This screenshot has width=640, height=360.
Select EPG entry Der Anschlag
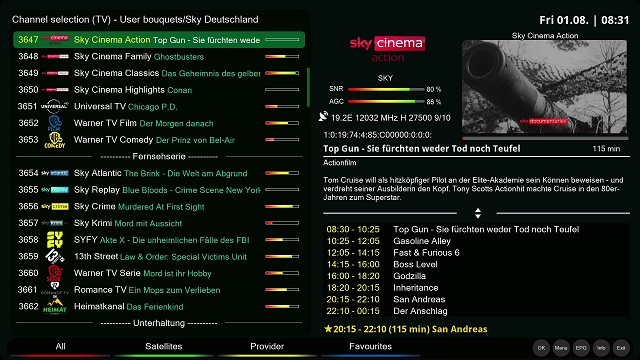[476, 311]
